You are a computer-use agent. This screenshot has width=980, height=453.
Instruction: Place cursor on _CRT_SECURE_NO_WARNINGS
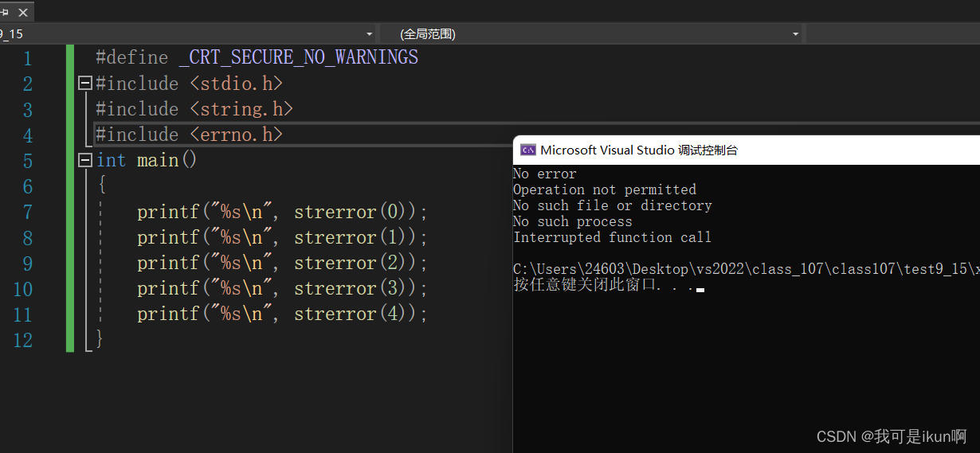(x=299, y=57)
